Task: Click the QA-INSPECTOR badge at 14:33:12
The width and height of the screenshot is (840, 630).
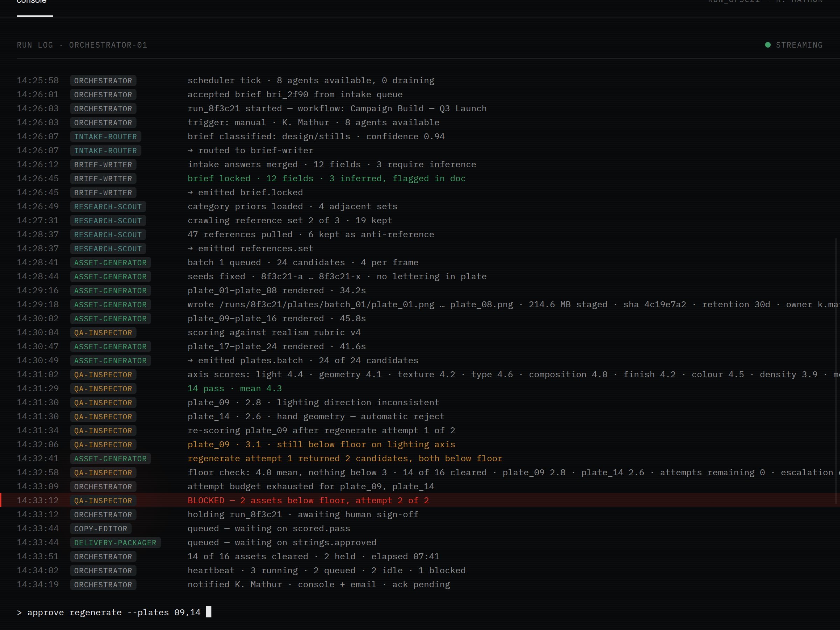Action: pos(103,500)
